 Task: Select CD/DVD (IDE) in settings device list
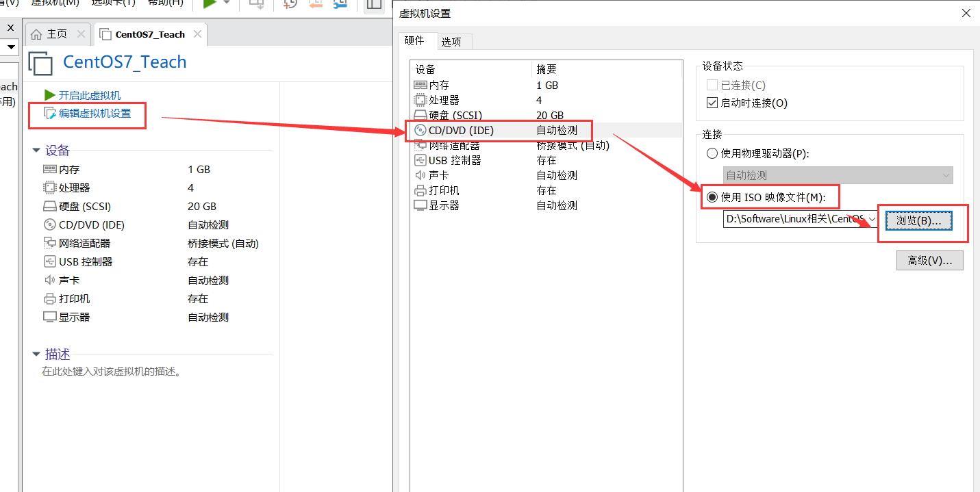coord(461,130)
